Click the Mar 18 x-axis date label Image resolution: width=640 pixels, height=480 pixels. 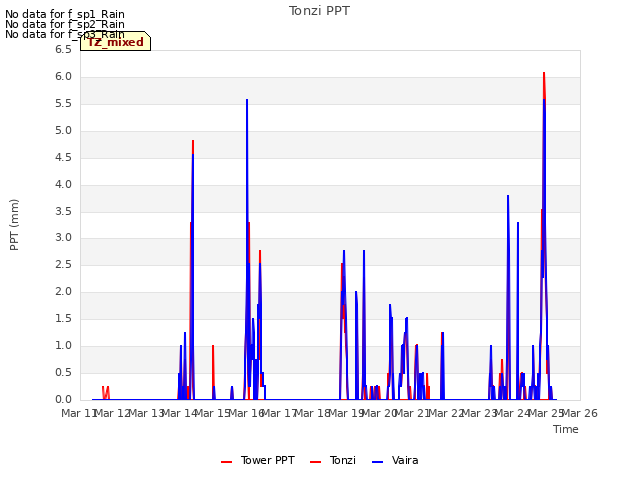312,413
